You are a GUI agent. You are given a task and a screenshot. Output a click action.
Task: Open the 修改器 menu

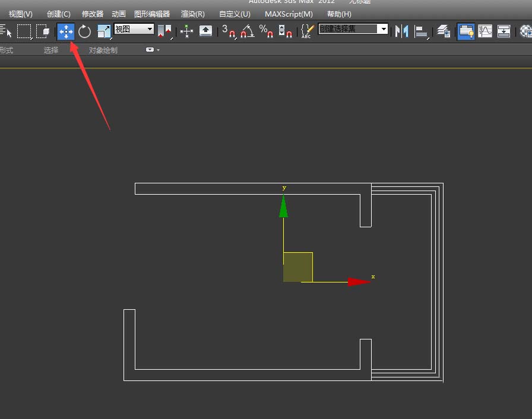(93, 14)
